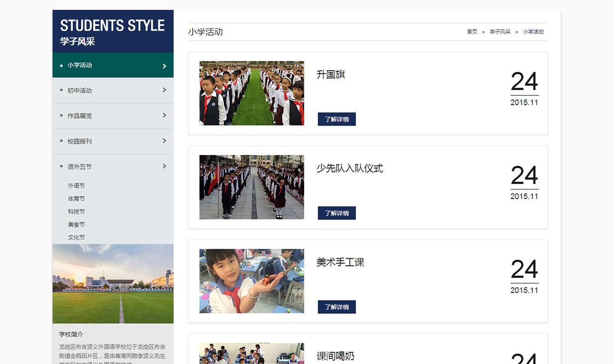Click the STUDENTS STYLE header title
Image resolution: width=613 pixels, height=364 pixels.
tap(112, 25)
